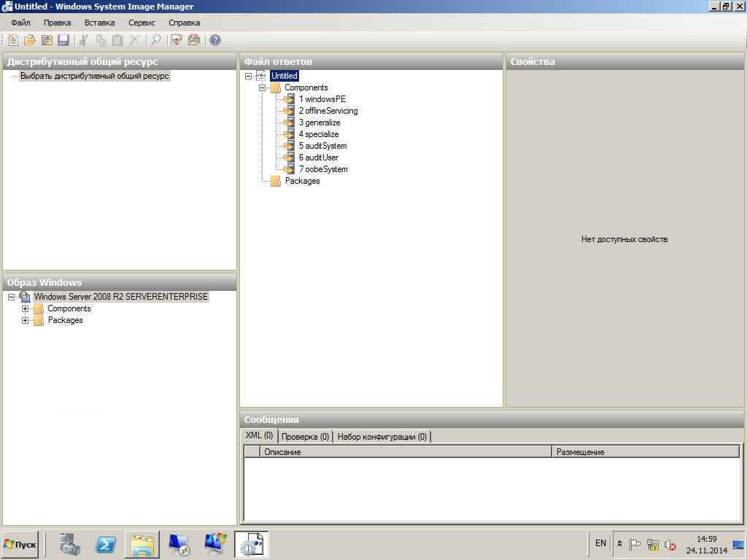Create a new answer file via toolbar

[x=13, y=41]
